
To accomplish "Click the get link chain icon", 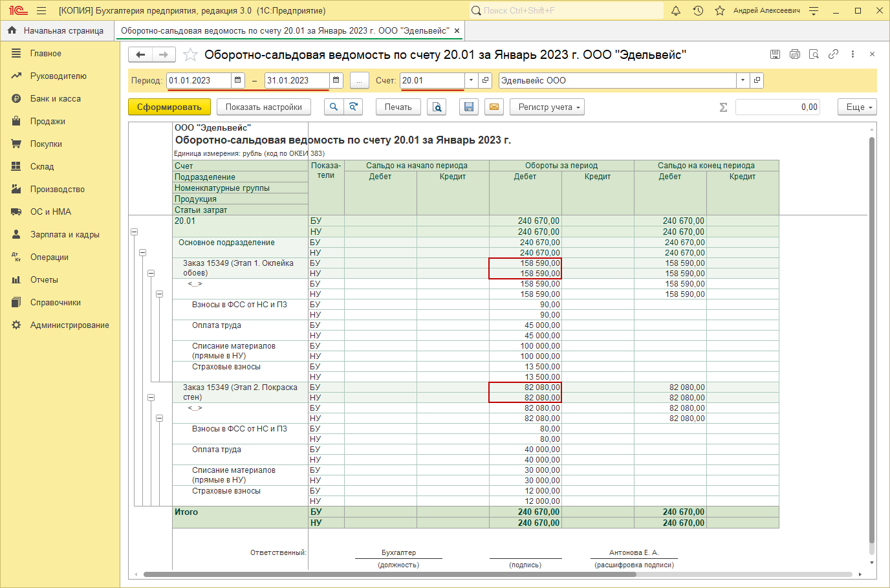I will (833, 54).
